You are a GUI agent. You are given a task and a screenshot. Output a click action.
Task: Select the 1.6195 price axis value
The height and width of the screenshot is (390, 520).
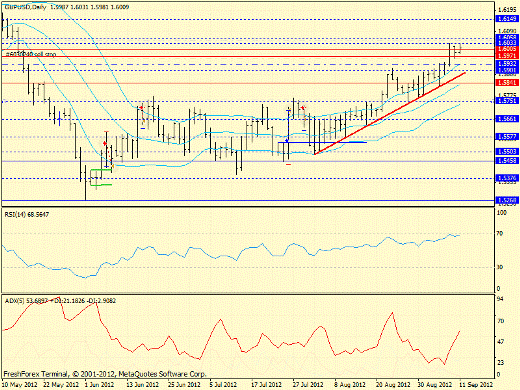click(x=507, y=10)
